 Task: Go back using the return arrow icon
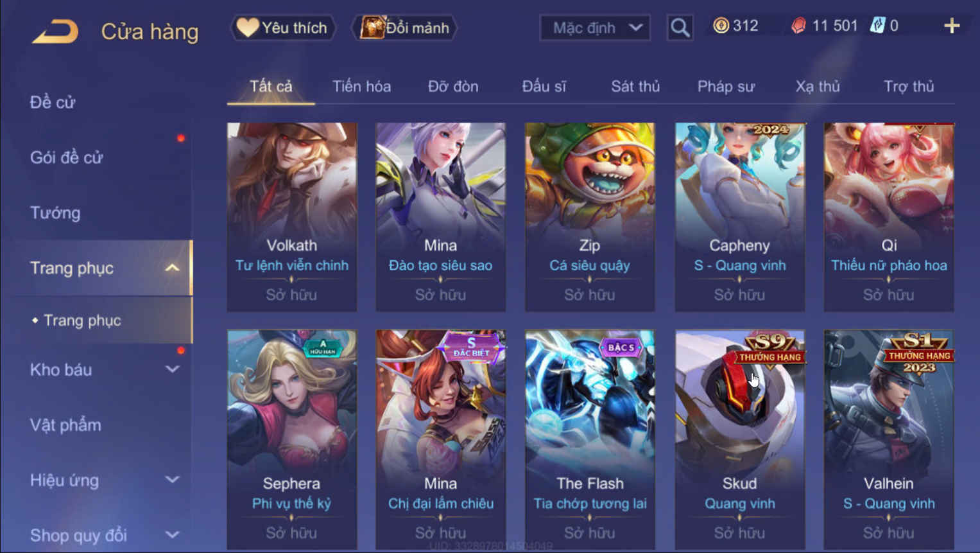55,31
